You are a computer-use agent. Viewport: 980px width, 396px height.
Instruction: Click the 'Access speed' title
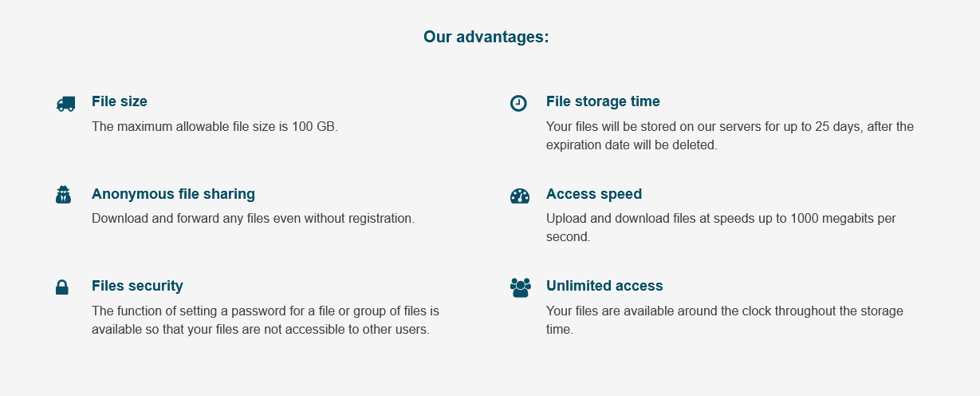(594, 194)
